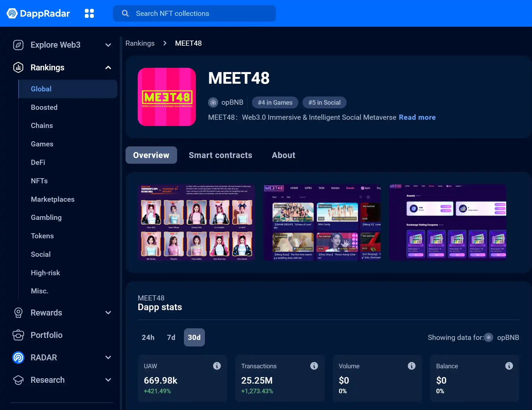Click the UAW info icon
The height and width of the screenshot is (410, 532).
click(217, 366)
